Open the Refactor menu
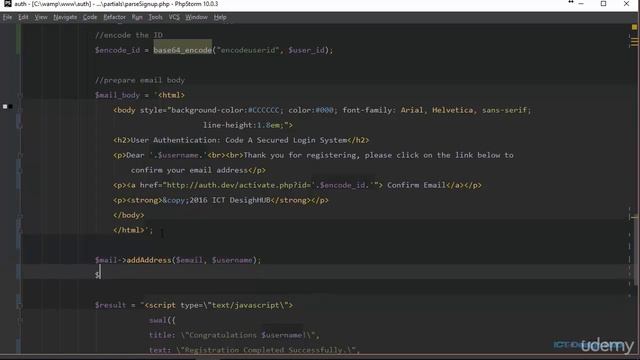The width and height of the screenshot is (640, 360). [x=114, y=17]
